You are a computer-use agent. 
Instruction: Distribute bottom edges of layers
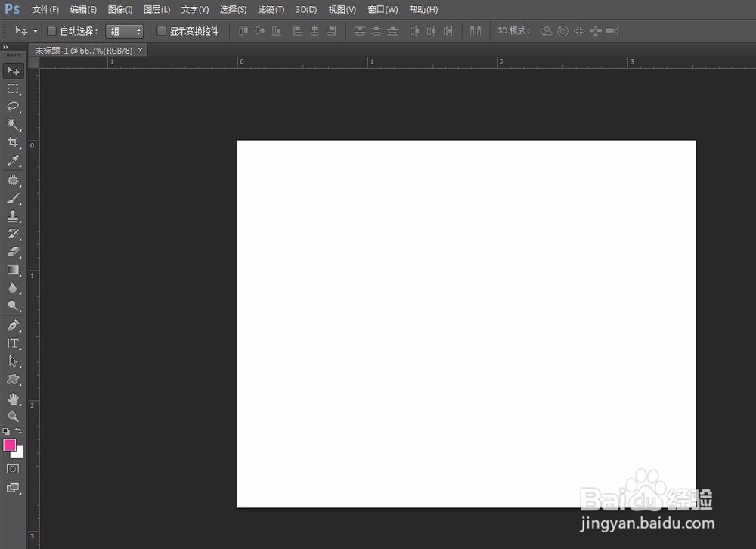pos(393,31)
